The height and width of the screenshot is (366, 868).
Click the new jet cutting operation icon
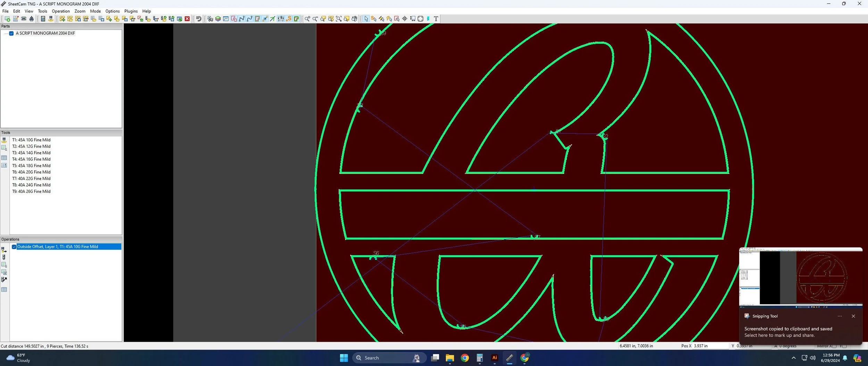[x=4, y=250]
